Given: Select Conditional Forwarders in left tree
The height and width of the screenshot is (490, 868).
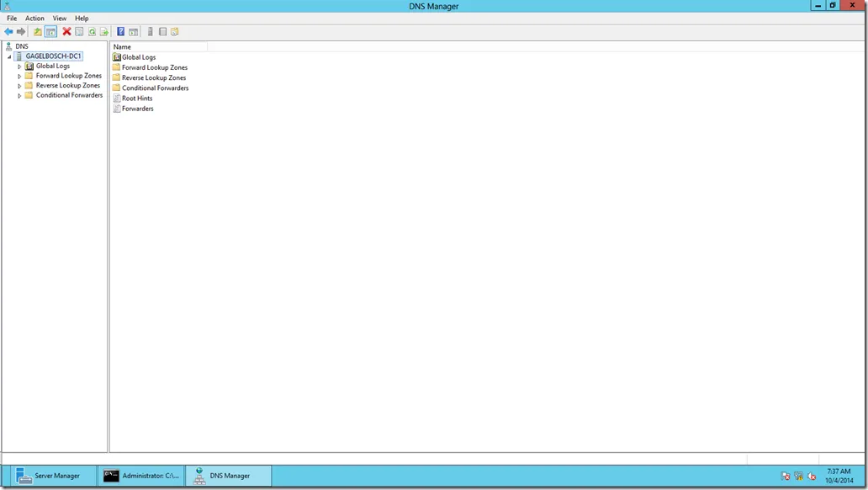Looking at the screenshot, I should click(x=69, y=95).
